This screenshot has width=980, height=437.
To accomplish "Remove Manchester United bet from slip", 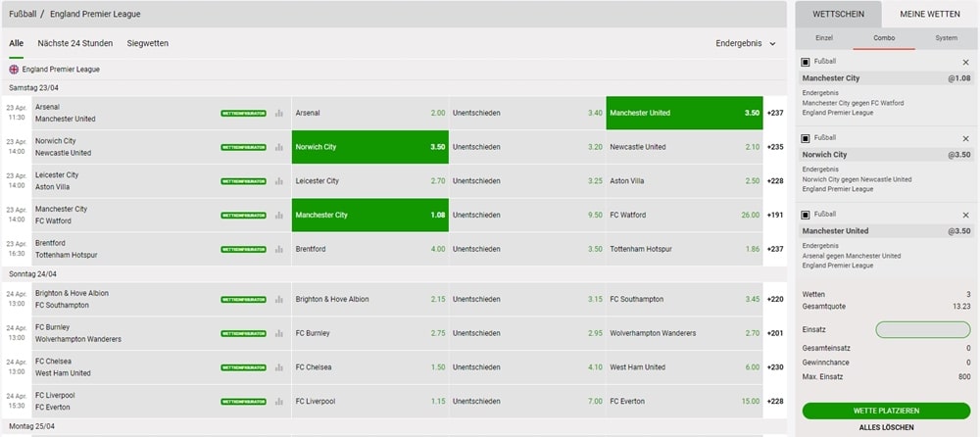I will tap(965, 215).
